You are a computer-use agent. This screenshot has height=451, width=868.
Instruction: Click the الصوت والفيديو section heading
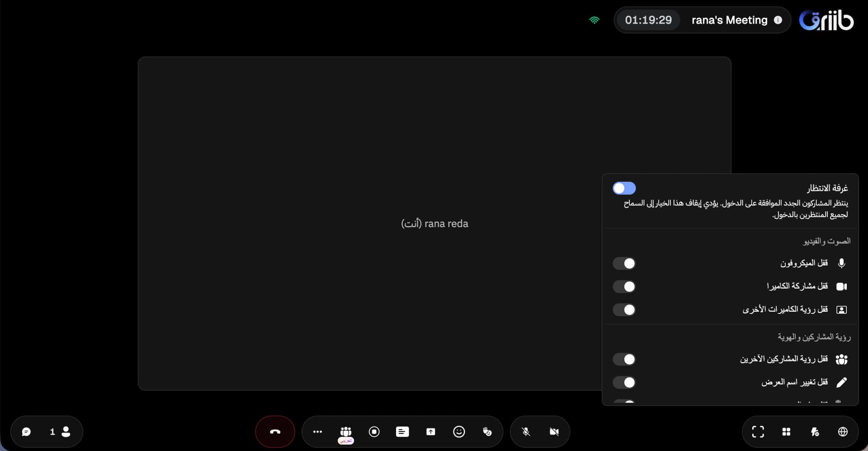pyautogui.click(x=826, y=241)
